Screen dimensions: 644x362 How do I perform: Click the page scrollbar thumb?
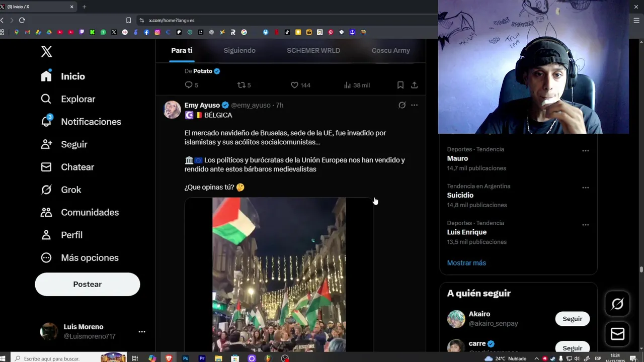[641, 269]
